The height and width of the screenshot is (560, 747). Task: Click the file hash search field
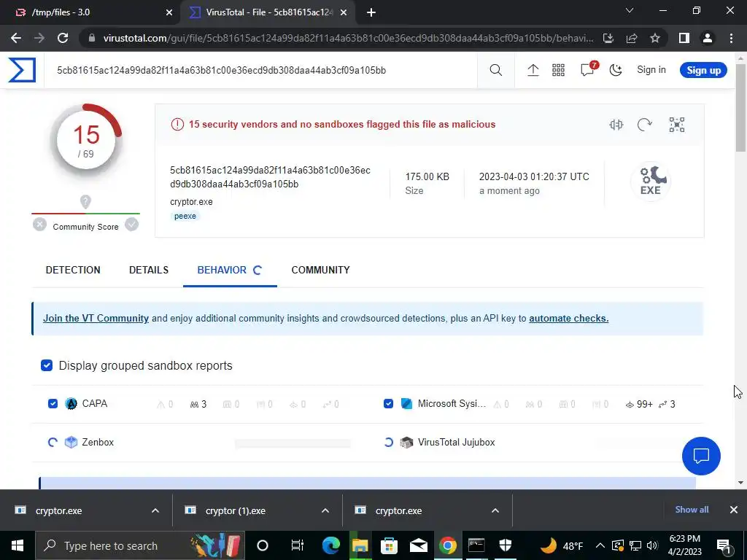(x=261, y=71)
